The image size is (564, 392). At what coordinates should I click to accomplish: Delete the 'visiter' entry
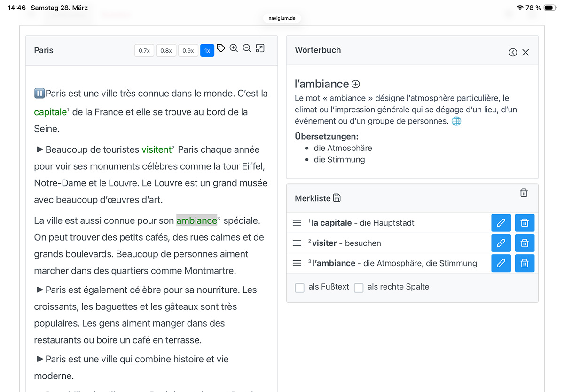pos(525,243)
